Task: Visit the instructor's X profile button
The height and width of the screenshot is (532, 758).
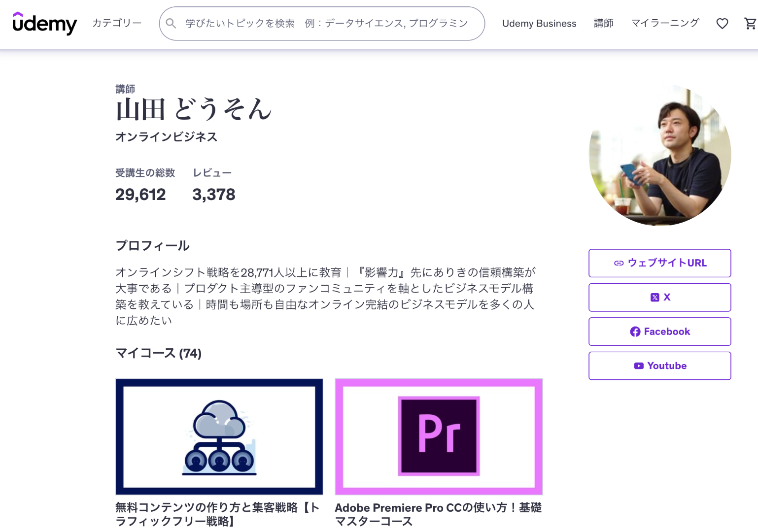Action: coord(660,298)
